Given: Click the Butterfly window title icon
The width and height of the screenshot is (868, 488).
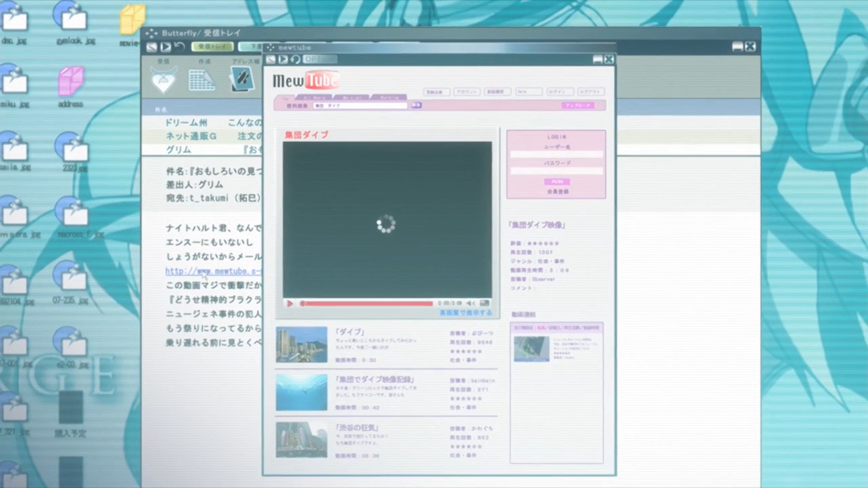Looking at the screenshot, I should 151,33.
